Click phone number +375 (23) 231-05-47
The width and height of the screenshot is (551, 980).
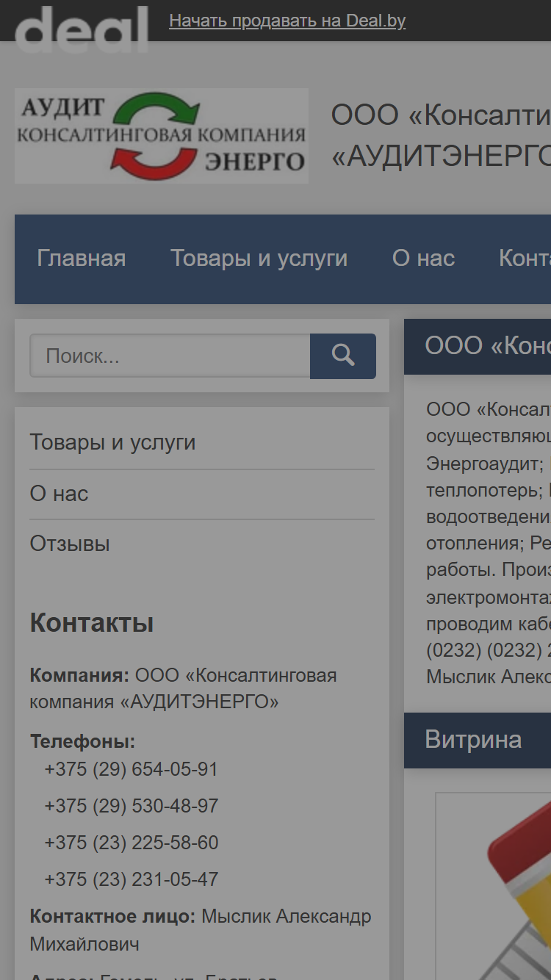[x=131, y=879]
